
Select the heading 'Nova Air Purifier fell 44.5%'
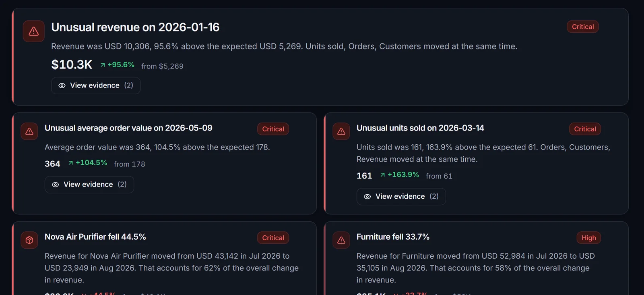pos(95,237)
